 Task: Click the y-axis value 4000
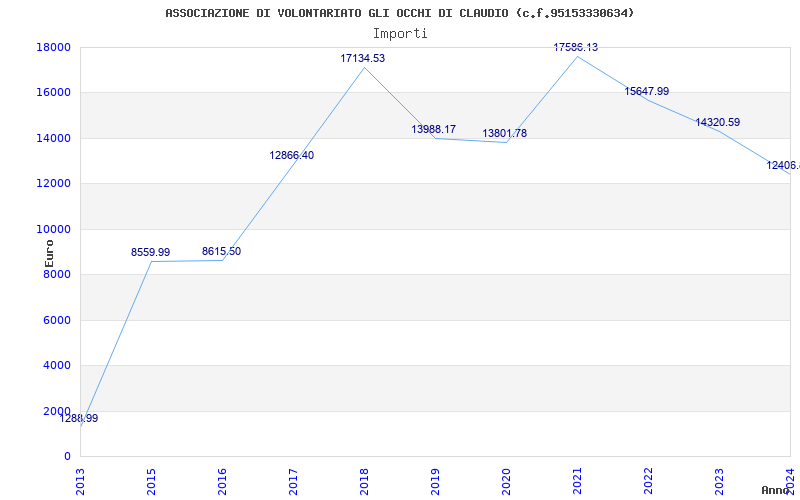tap(57, 366)
